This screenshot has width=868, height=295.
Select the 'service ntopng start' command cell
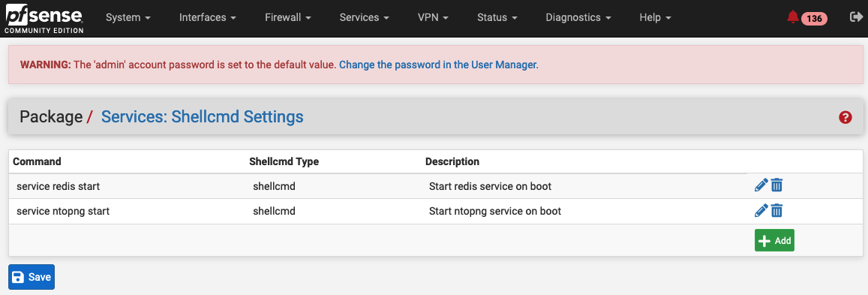[x=63, y=212]
